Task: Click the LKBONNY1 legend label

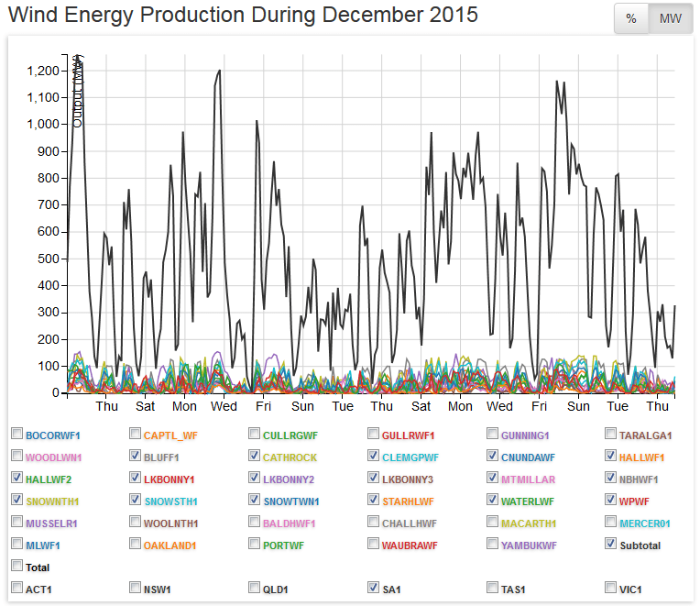Action: point(170,479)
